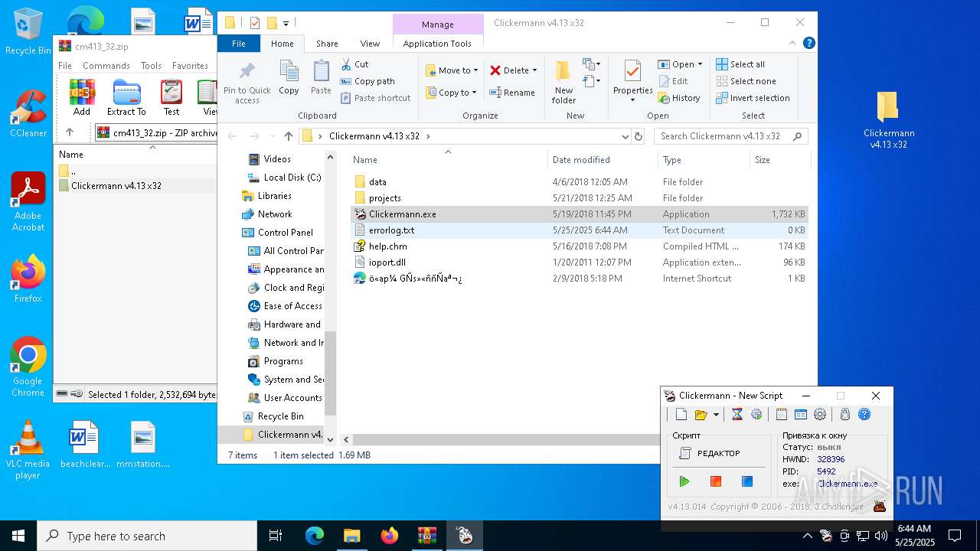Click Copy path in the ribbon
This screenshot has height=551, width=980.
(367, 81)
